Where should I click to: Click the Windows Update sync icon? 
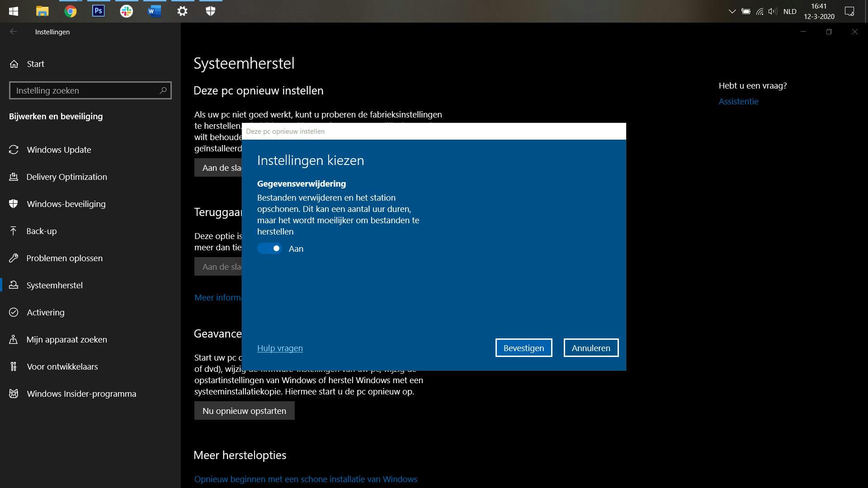click(x=14, y=150)
